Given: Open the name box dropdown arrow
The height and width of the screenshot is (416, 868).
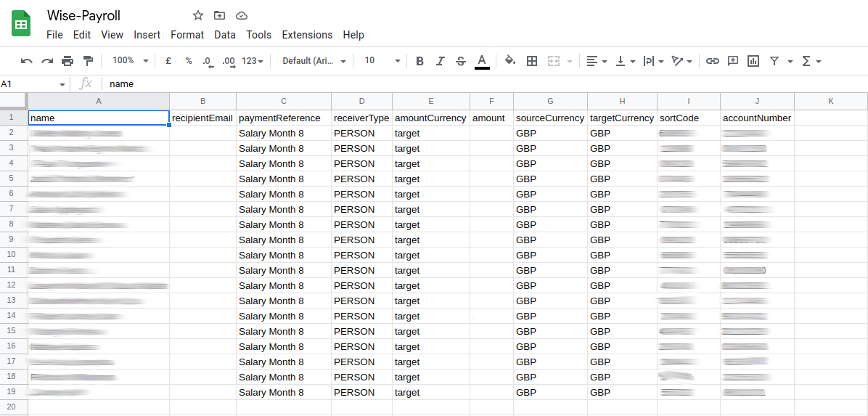Looking at the screenshot, I should point(62,84).
